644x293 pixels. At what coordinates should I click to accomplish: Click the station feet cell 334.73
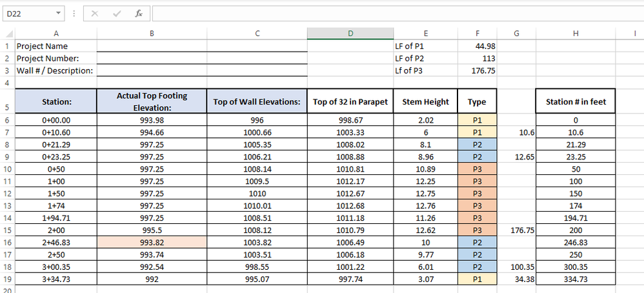[576, 279]
